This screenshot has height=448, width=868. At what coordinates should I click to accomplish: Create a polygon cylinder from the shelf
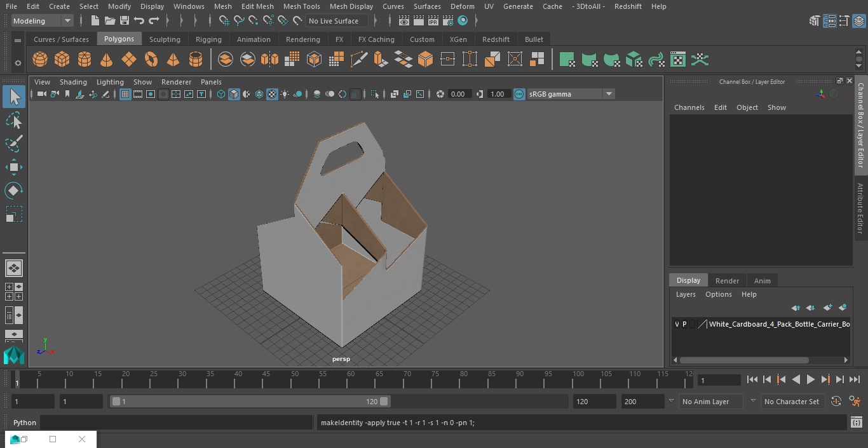[85, 60]
